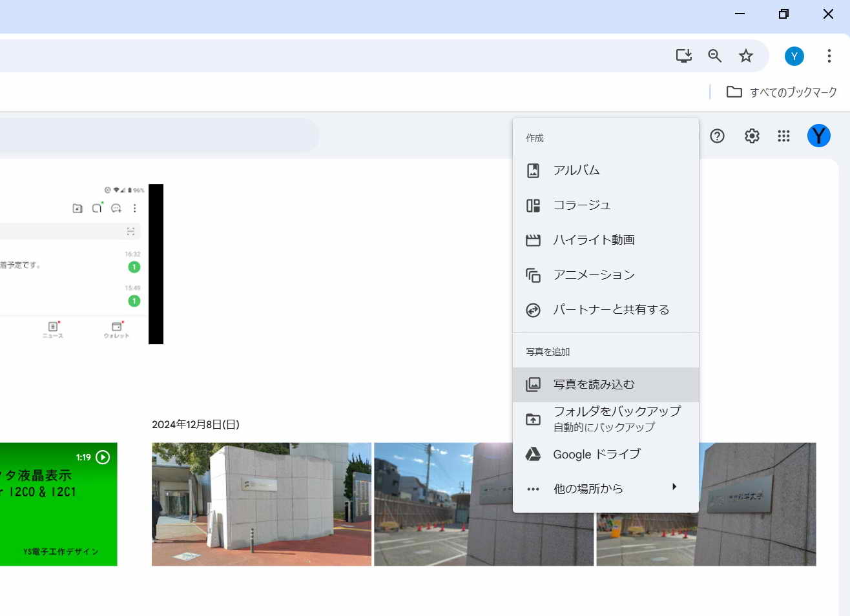Open Google Photos help icon
The width and height of the screenshot is (850, 616).
tap(717, 136)
